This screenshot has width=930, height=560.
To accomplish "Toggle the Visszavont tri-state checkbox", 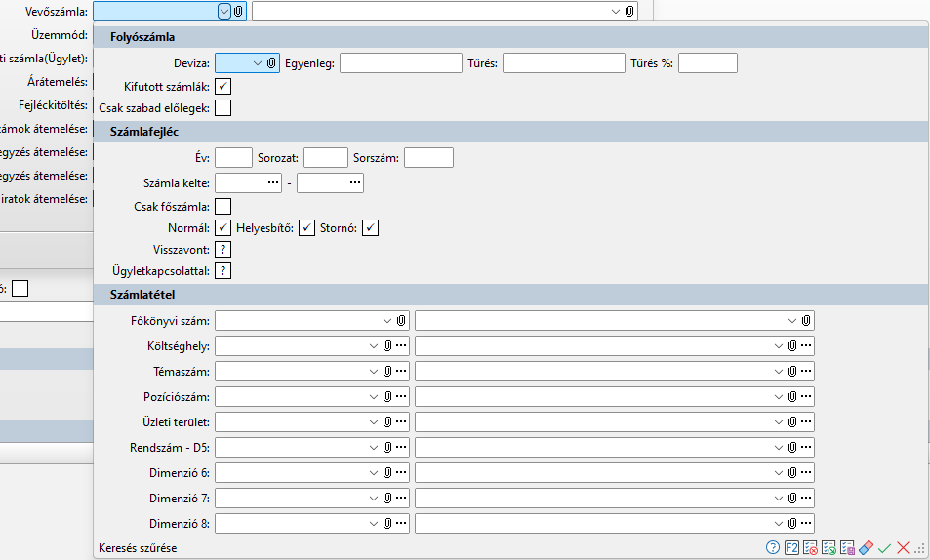I will point(223,250).
